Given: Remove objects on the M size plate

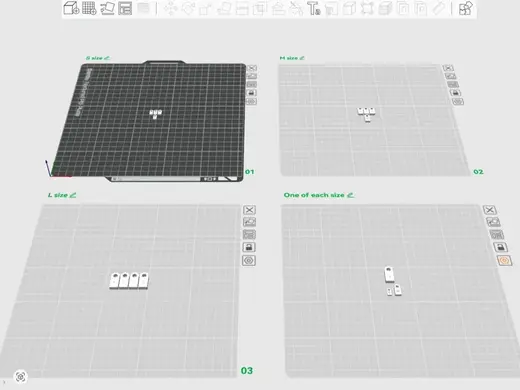Looking at the screenshot, I should click(448, 68).
